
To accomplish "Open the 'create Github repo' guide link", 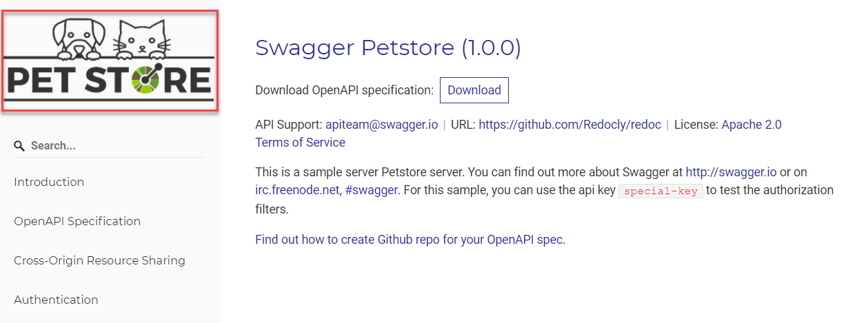I will point(410,240).
